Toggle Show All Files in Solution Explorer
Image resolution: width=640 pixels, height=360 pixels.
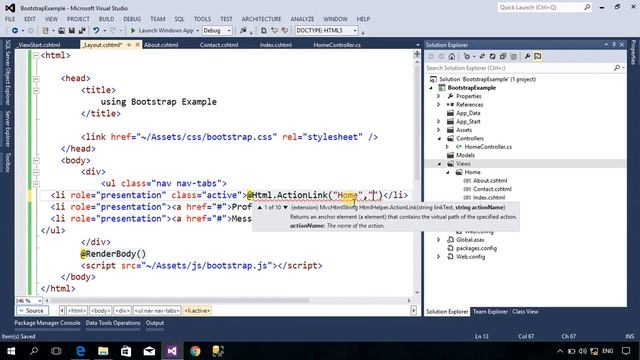point(513,56)
